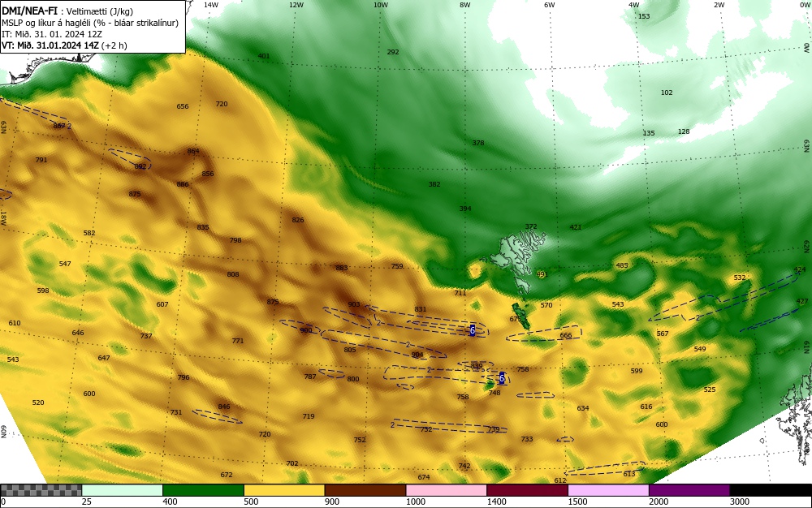This screenshot has width=812, height=508.
Task: Click the map value 711
Action: (460, 293)
